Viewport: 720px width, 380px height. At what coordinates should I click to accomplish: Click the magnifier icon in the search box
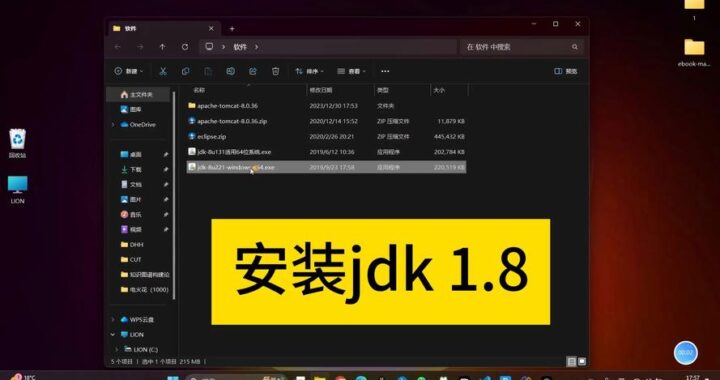click(574, 47)
